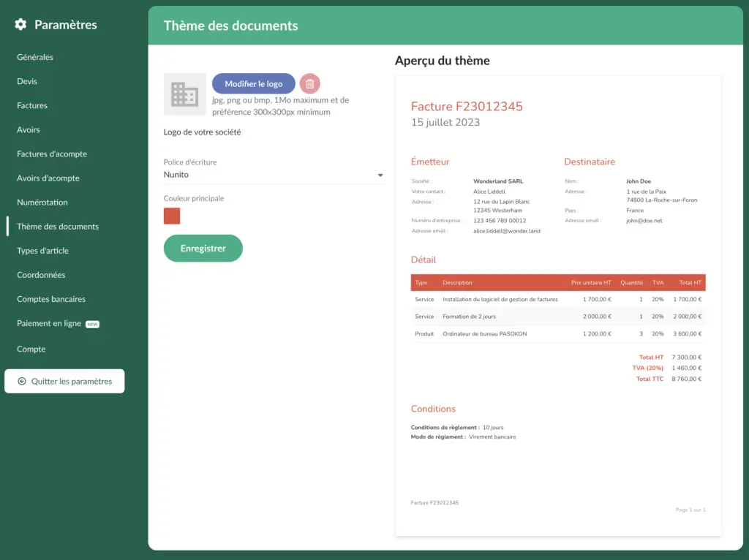Click Logo de votre société label
749x560 pixels.
[202, 132]
